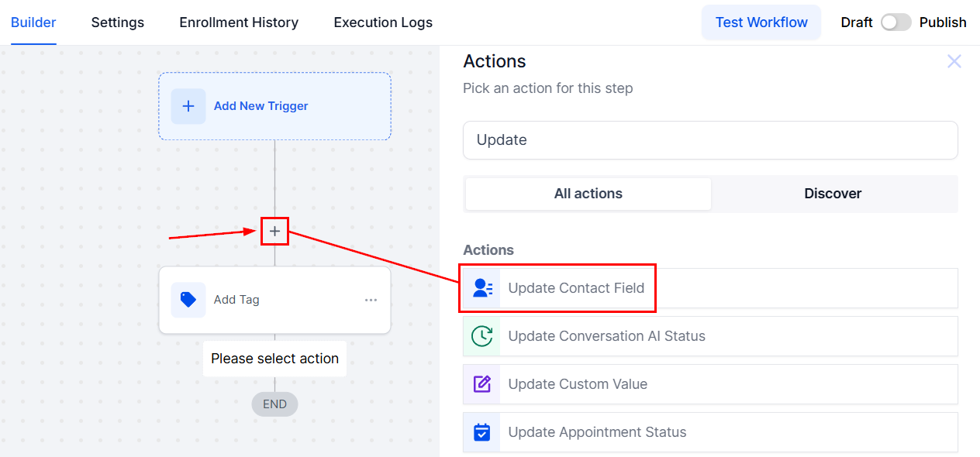Click the blue tag icon on Add Tag
Viewport: 980px width, 457px height.
click(188, 300)
